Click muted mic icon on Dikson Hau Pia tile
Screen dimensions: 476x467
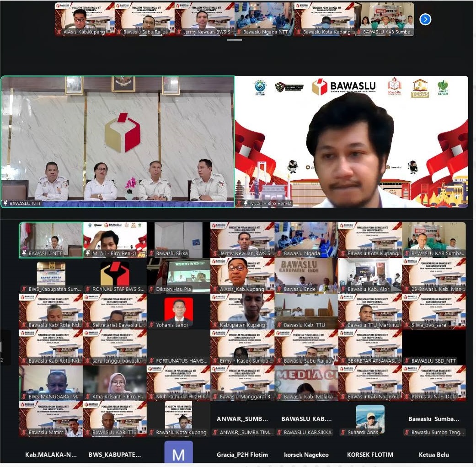[151, 289]
